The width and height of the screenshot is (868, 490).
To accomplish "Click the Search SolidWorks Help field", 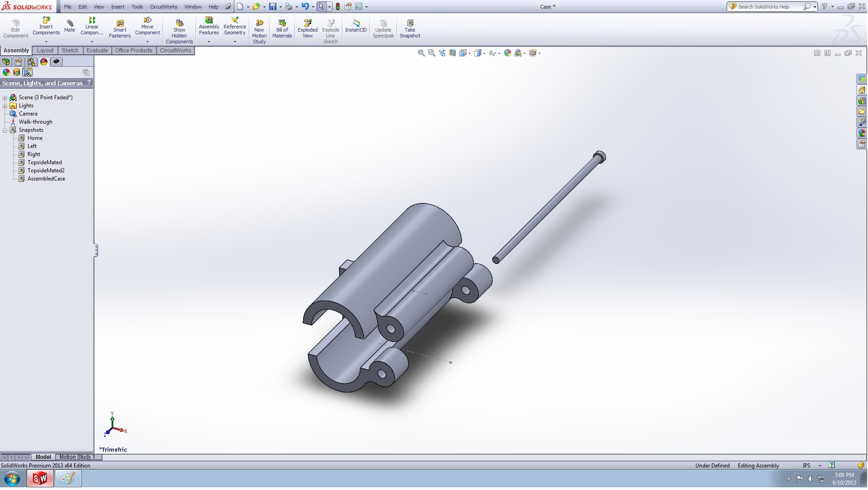I will 770,7.
